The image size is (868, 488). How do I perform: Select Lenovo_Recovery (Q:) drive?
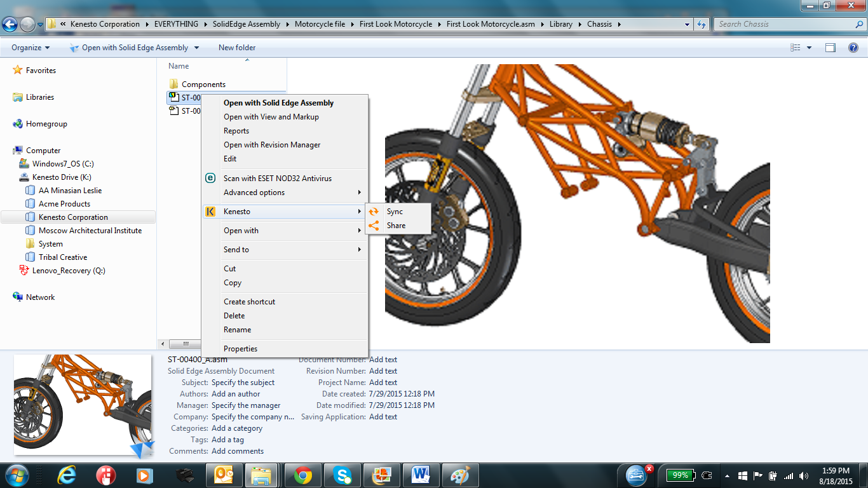pyautogui.click(x=69, y=271)
